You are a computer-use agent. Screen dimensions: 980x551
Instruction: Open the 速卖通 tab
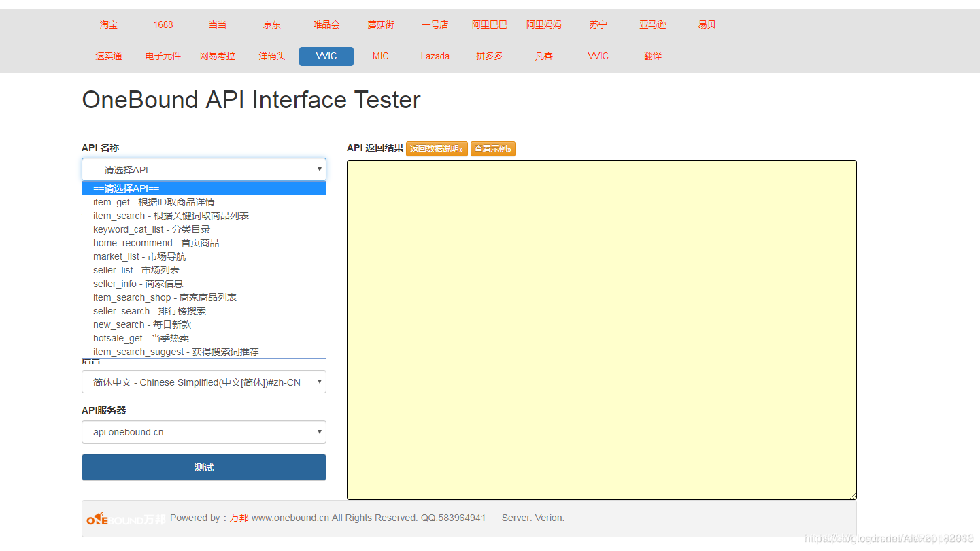pos(109,56)
